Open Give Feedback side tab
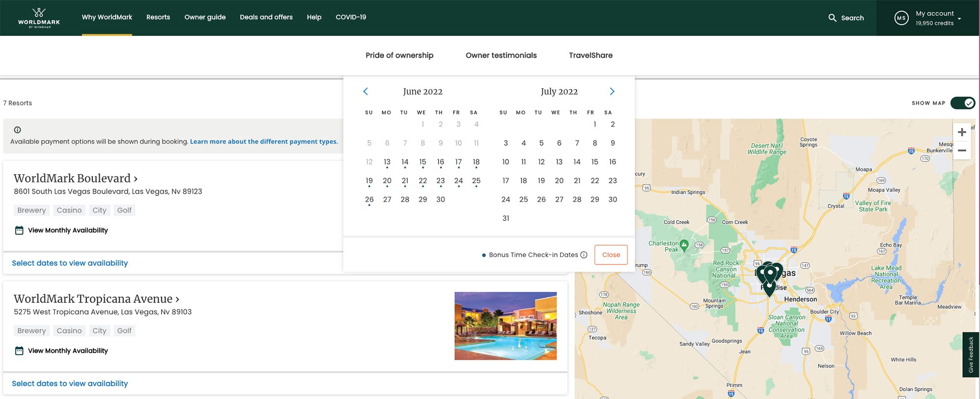 click(971, 355)
